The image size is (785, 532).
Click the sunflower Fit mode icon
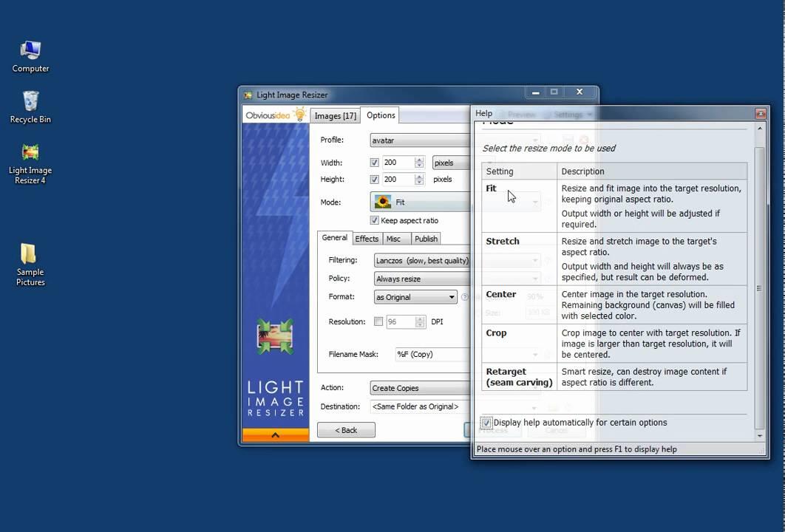coord(383,202)
